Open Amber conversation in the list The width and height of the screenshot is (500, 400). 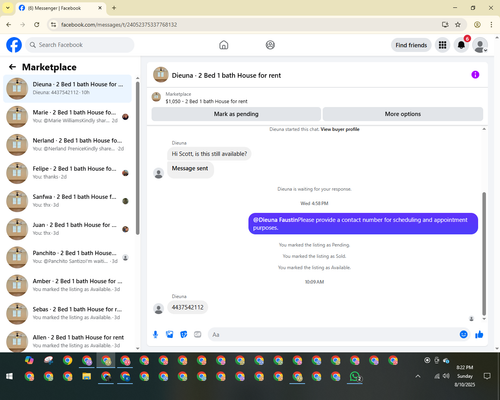67,285
